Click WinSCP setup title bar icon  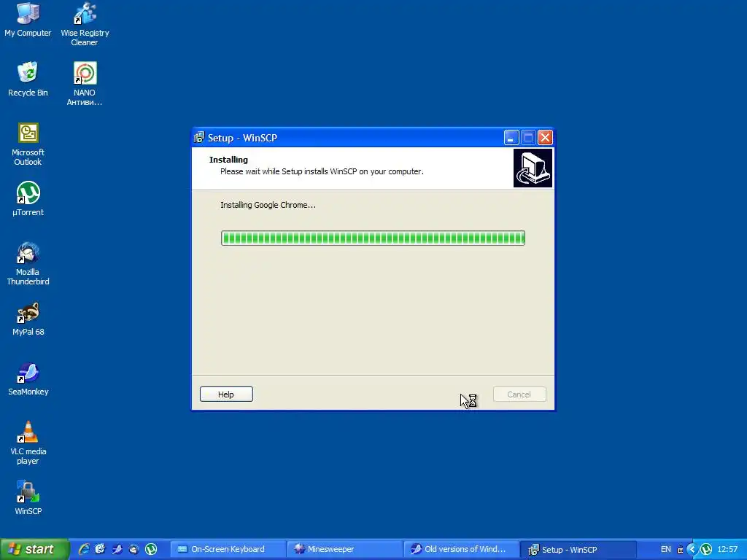point(199,138)
